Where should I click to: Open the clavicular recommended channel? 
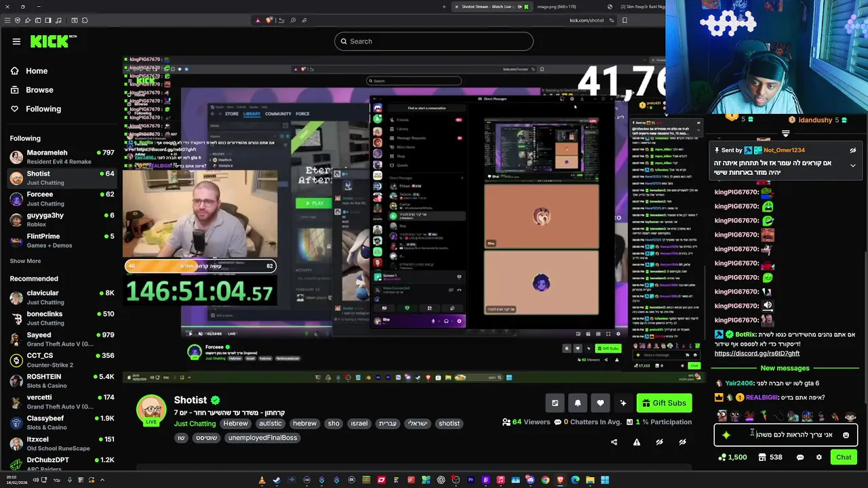[x=62, y=298]
